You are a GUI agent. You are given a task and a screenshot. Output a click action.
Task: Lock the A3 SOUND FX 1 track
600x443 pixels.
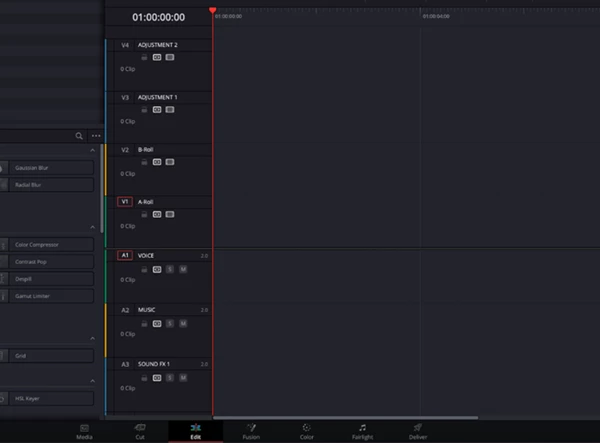[144, 378]
